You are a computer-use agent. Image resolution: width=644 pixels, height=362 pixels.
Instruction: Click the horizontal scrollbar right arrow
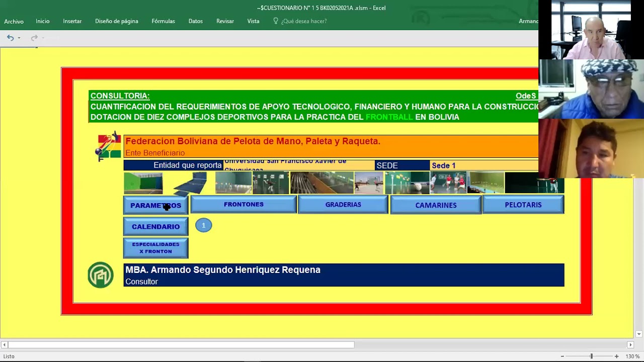[x=630, y=345]
